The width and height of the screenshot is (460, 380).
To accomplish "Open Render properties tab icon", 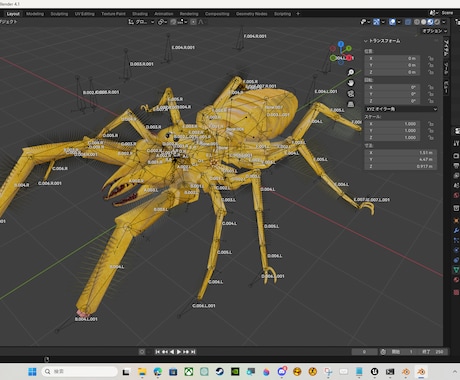I will click(456, 156).
